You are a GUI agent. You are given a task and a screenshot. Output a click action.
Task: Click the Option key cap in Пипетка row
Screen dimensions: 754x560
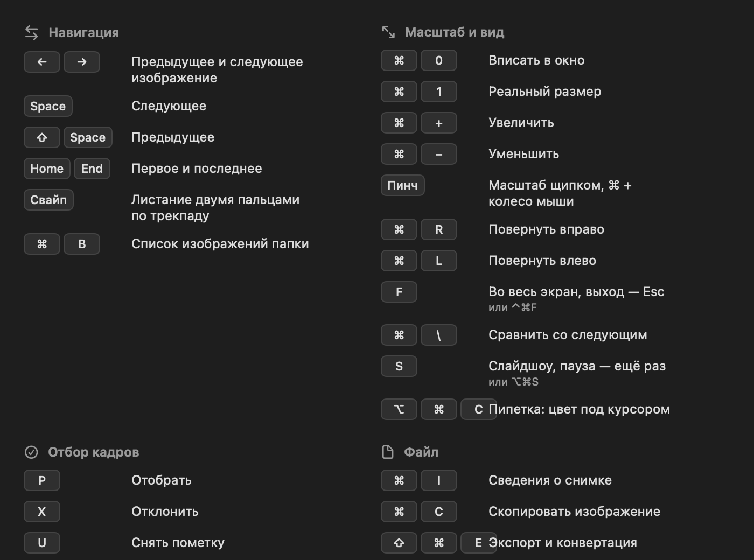(399, 409)
